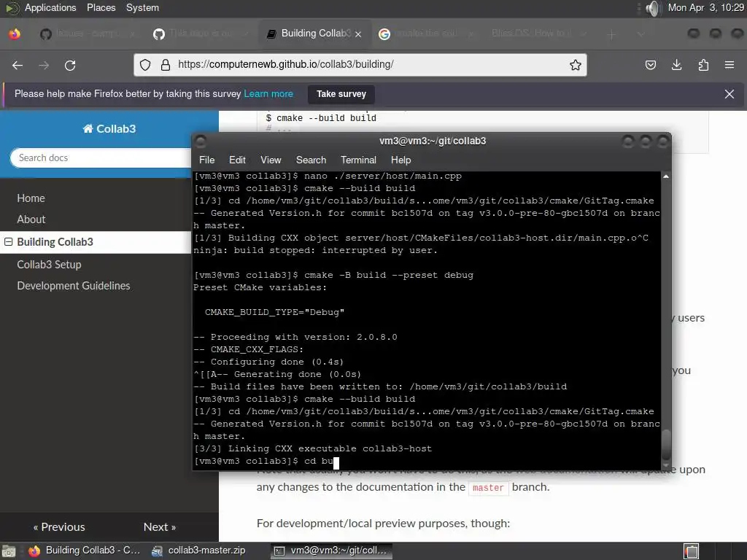Click the Firefox logo icon in tab bar
Image resolution: width=747 pixels, height=560 pixels.
[15, 34]
